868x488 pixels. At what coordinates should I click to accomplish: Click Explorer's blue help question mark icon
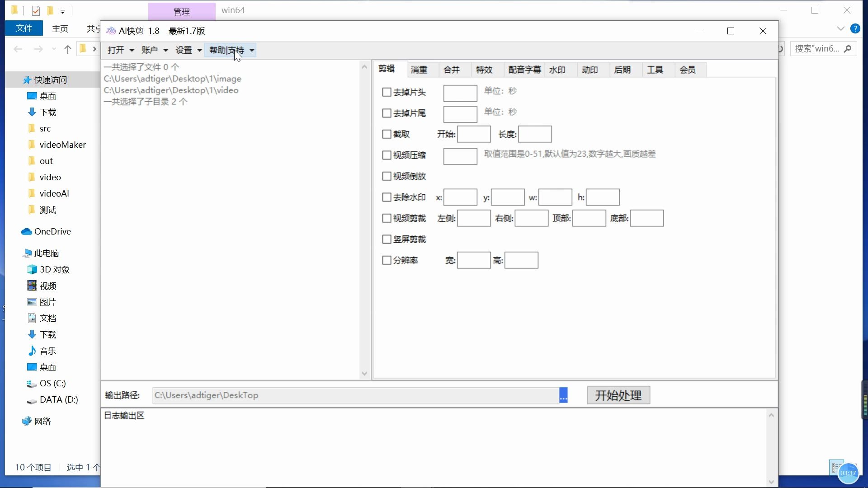click(855, 28)
